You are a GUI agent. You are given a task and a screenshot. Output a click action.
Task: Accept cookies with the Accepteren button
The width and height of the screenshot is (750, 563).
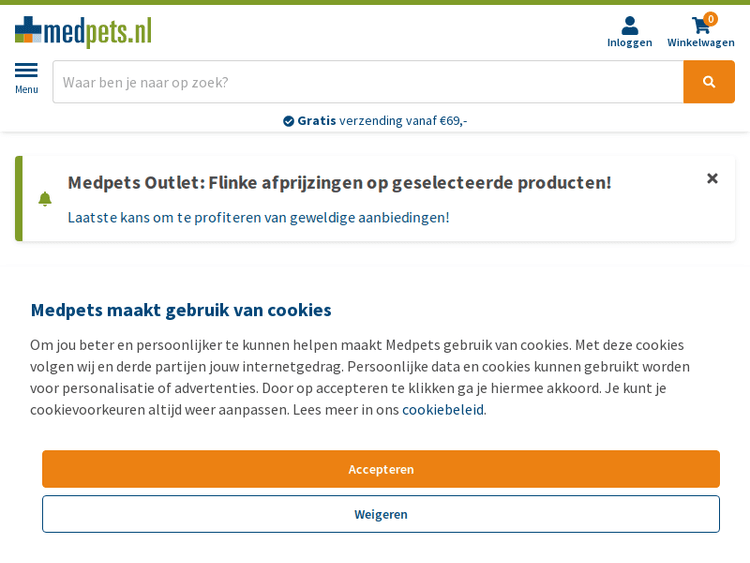pos(381,469)
